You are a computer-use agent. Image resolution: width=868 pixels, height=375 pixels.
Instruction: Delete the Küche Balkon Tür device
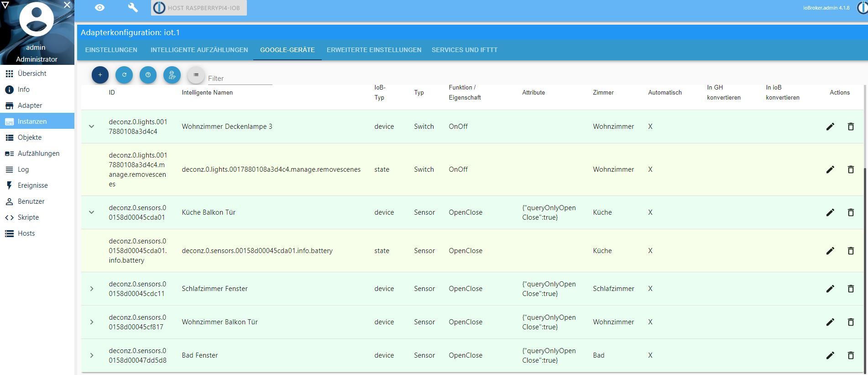[851, 212]
